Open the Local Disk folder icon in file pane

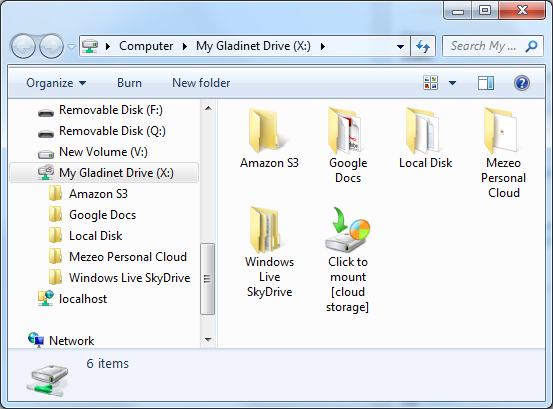[x=423, y=130]
